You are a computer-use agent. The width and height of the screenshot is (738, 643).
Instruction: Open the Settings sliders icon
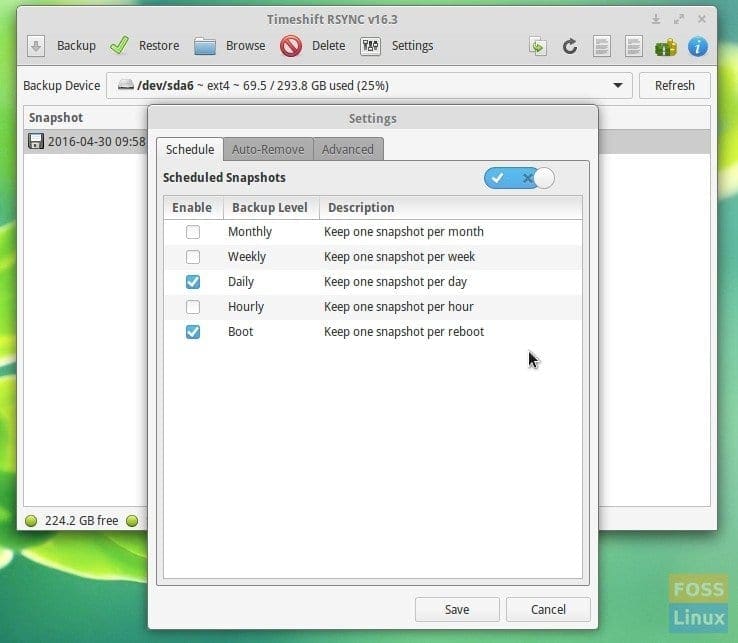(370, 46)
